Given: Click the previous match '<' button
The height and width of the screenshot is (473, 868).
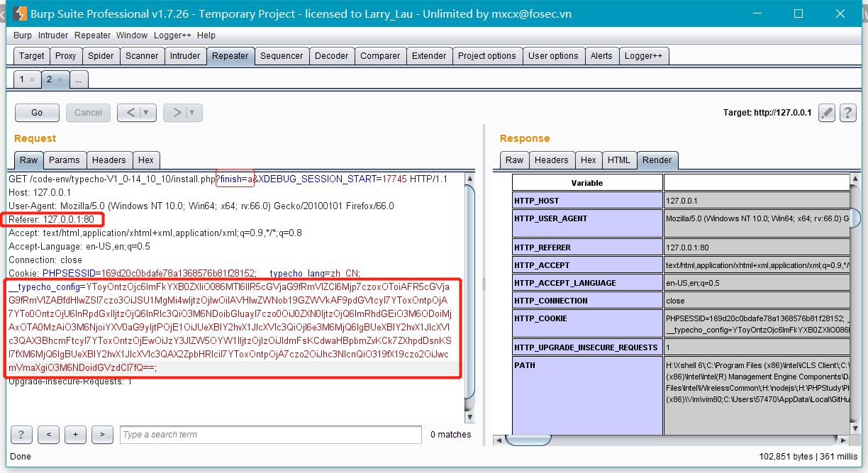Looking at the screenshot, I should pyautogui.click(x=48, y=435).
